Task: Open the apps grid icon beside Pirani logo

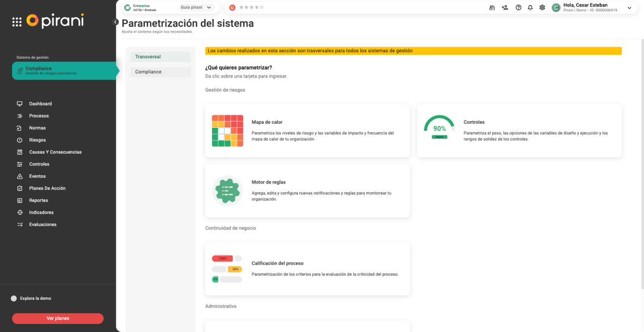Action: point(17,22)
